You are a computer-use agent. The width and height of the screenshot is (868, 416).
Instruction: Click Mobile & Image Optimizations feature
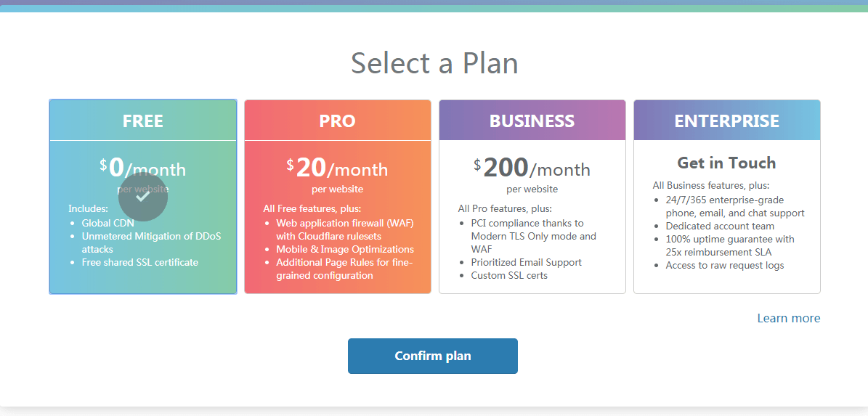click(344, 249)
